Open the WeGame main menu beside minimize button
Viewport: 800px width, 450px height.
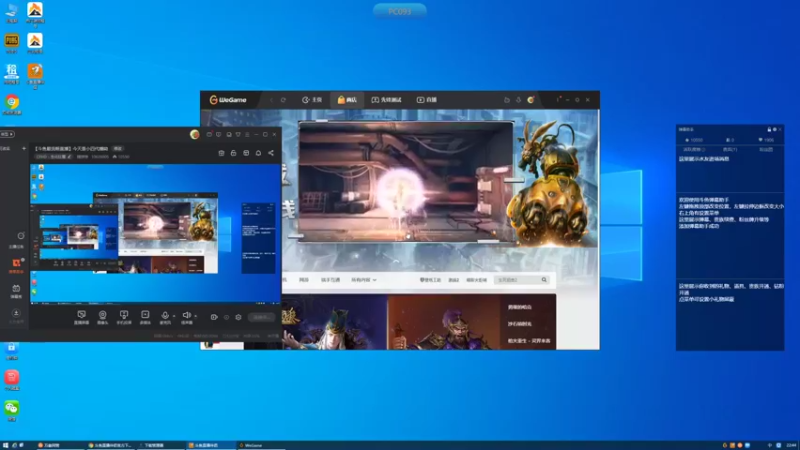point(558,100)
